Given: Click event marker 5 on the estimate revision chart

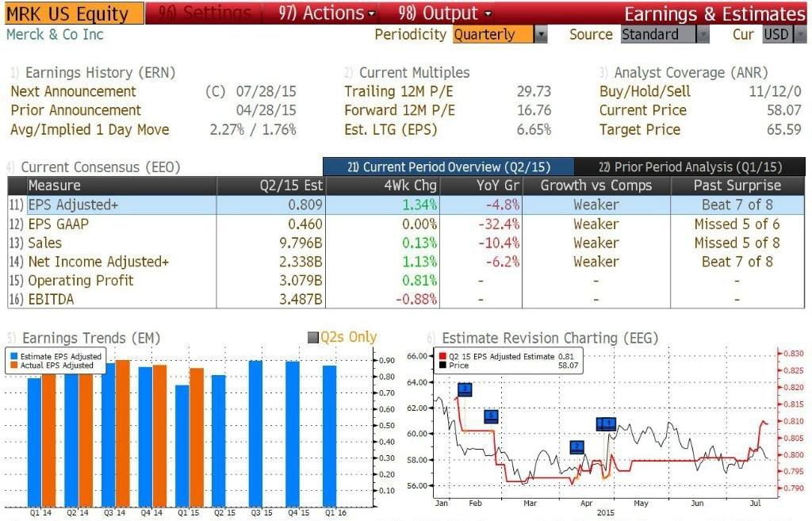Looking at the screenshot, I should coord(492,416).
